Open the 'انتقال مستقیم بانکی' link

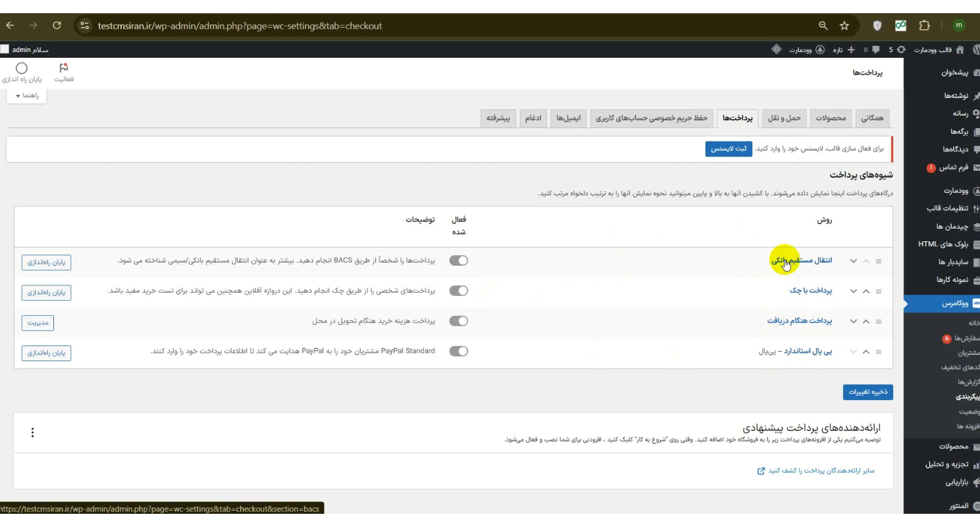click(801, 260)
